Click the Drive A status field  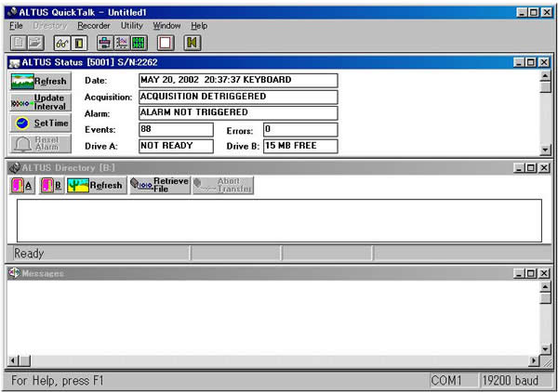[x=176, y=146]
